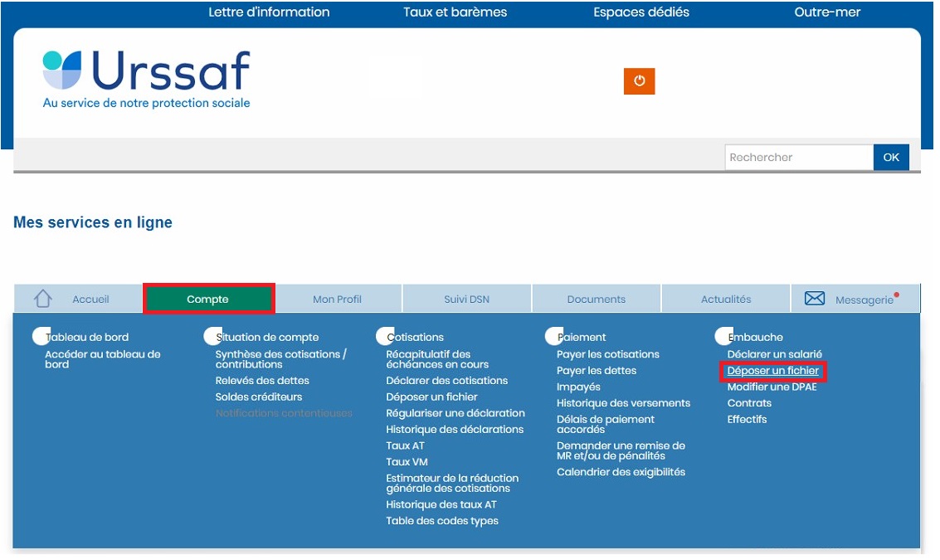
Task: Open the Mon Profil tab
Action: [x=337, y=299]
